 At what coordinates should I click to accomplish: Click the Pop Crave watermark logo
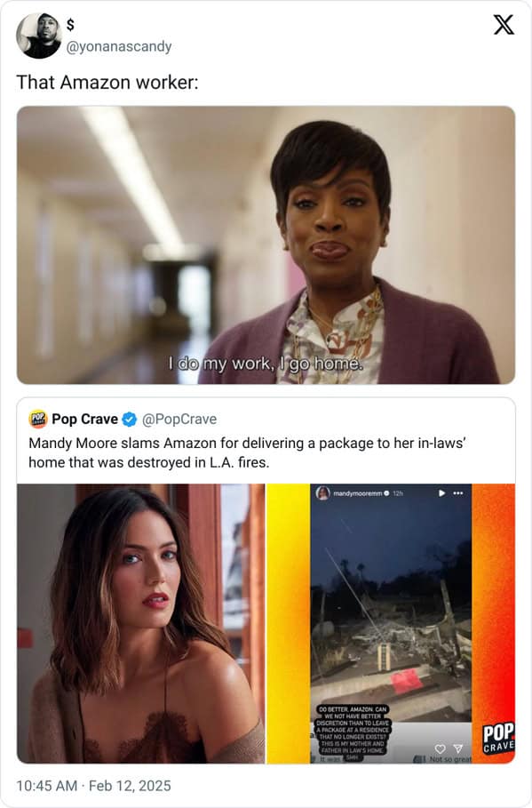498,739
